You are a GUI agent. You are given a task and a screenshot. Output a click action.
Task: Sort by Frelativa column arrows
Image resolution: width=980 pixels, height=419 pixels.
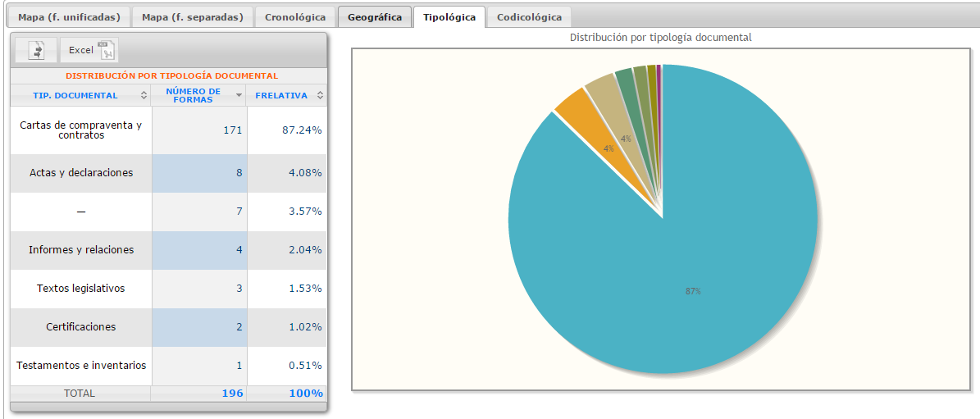320,96
